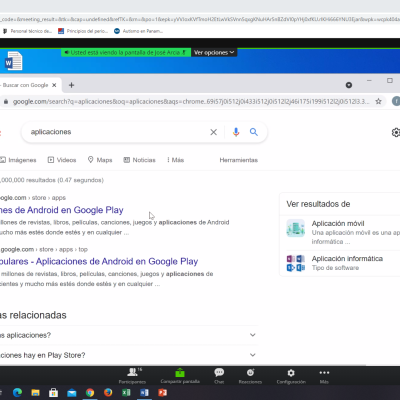Open PowerPoint from the taskbar
The image size is (400, 400).
pos(162,393)
